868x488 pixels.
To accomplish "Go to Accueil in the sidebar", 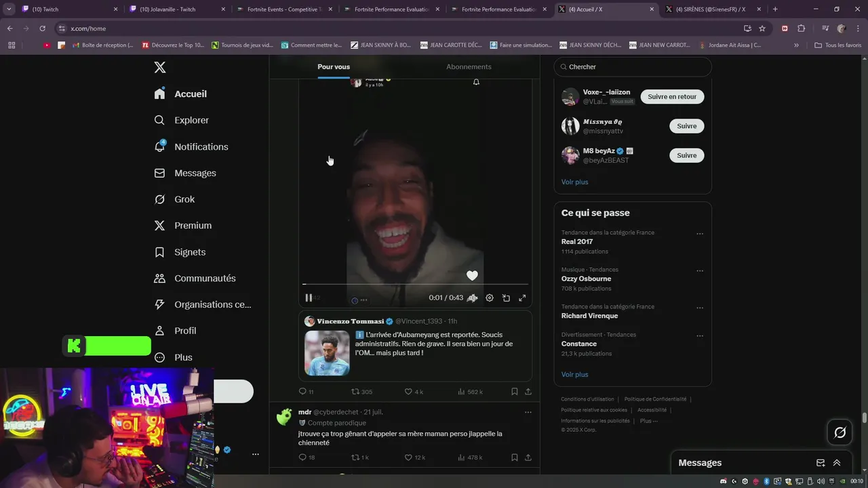I will [x=180, y=94].
